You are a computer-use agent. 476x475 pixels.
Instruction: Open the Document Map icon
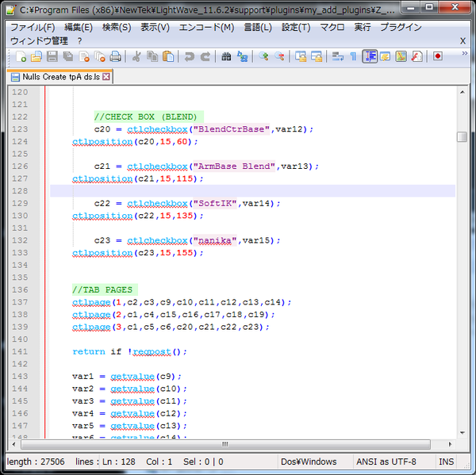(401, 56)
